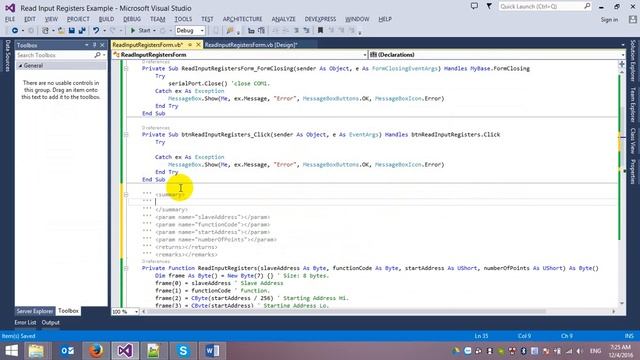Open the Solution Explorer side tab
640x360 pixels.
tap(633, 61)
